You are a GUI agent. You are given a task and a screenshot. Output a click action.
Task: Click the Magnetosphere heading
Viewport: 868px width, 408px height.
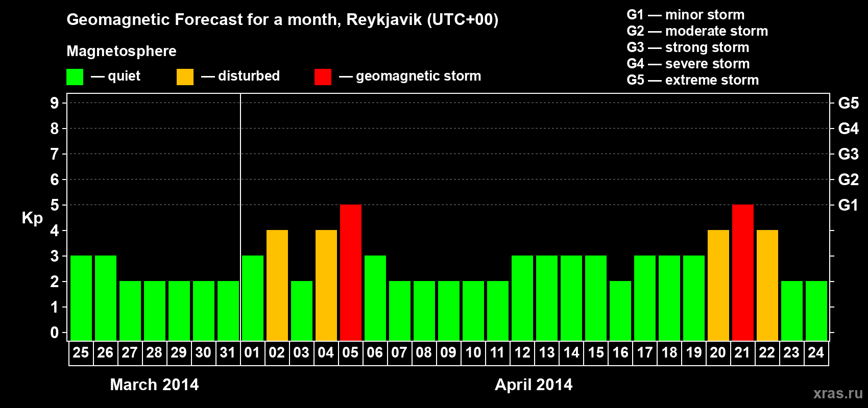pos(122,52)
